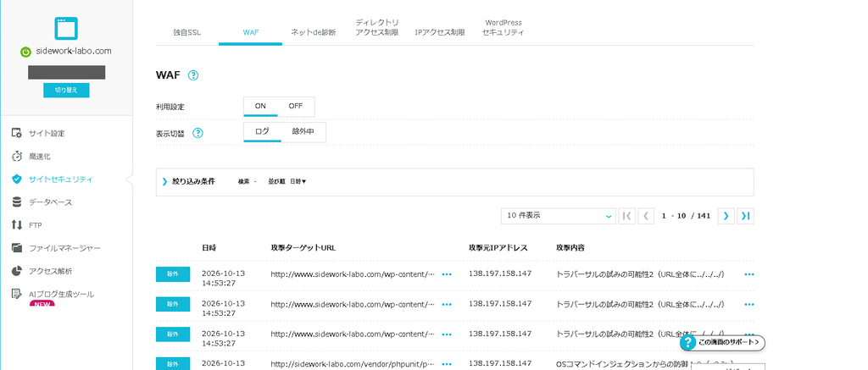Switch display to 除外中 view
This screenshot has width=868, height=370.
tap(303, 131)
